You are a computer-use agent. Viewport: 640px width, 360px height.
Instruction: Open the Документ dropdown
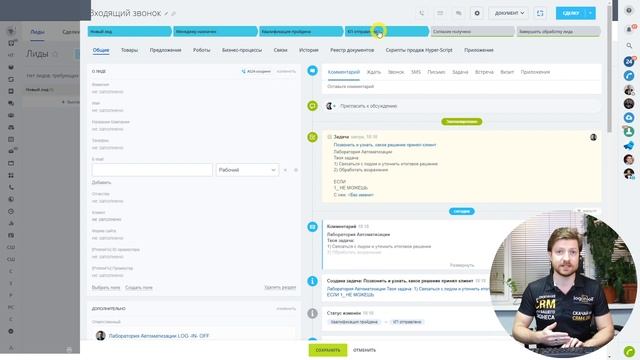coord(509,13)
